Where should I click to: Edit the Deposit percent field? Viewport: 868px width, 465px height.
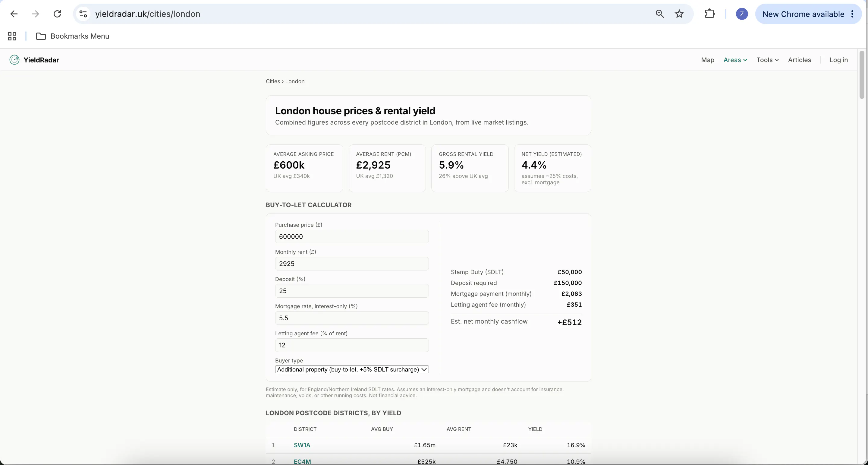pos(352,291)
